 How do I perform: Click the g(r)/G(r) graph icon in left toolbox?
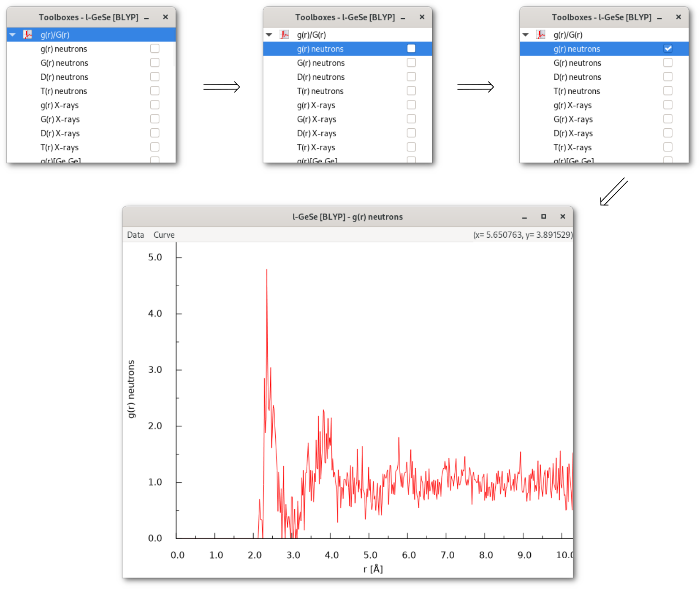28,35
